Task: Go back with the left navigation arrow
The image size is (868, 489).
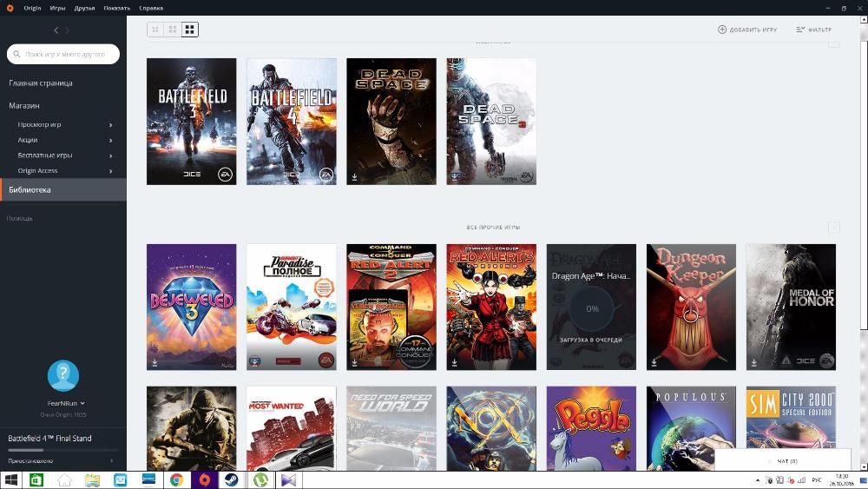Action: click(56, 30)
